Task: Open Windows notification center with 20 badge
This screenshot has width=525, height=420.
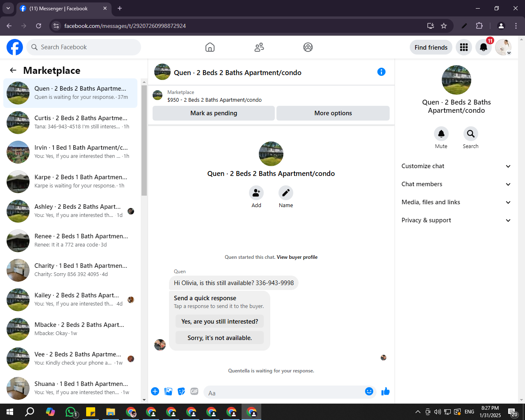Action: tap(513, 412)
